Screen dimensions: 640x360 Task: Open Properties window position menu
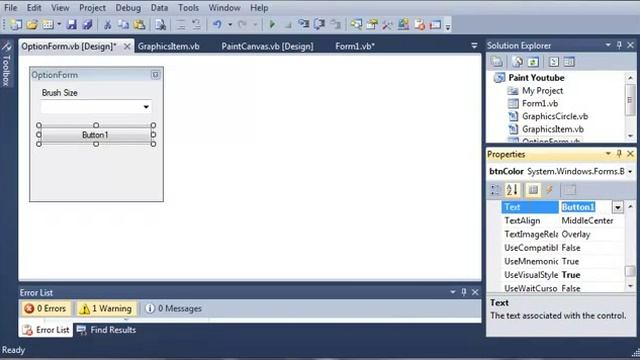click(608, 154)
